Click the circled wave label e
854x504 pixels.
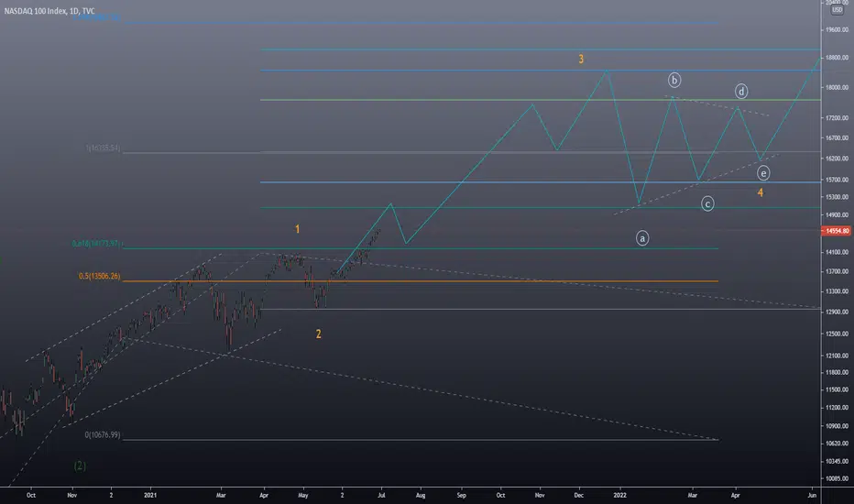[x=763, y=173]
